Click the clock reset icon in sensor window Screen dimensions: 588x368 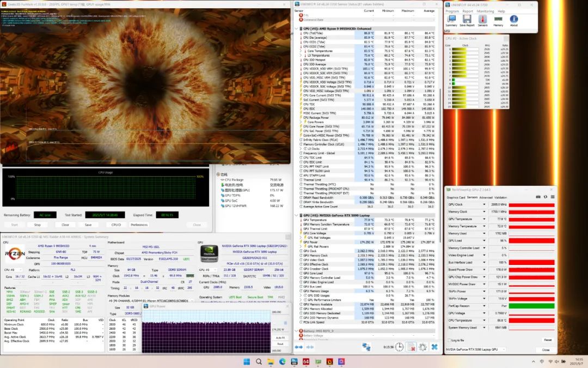[399, 347]
